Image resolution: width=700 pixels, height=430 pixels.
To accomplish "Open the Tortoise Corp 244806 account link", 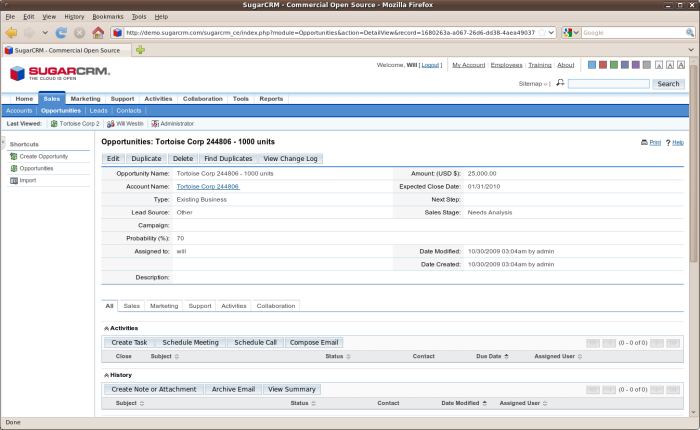I will [208, 187].
